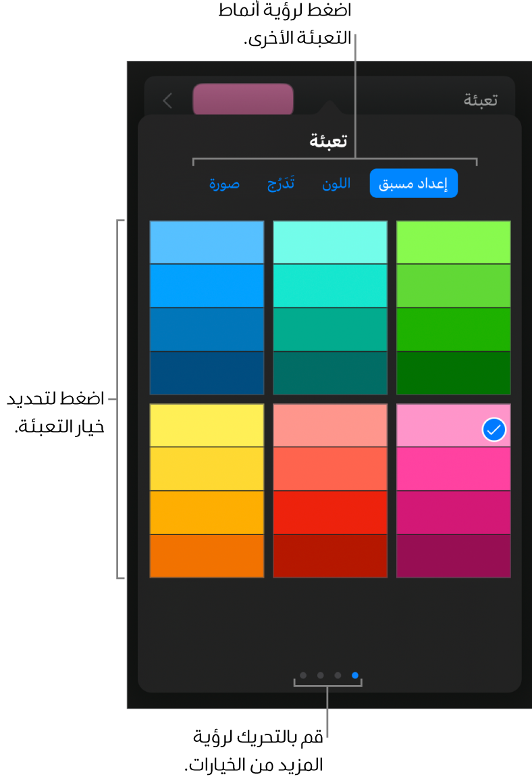The image size is (532, 779).
Task: Pick the light yellow swatch
Action: click(x=207, y=425)
